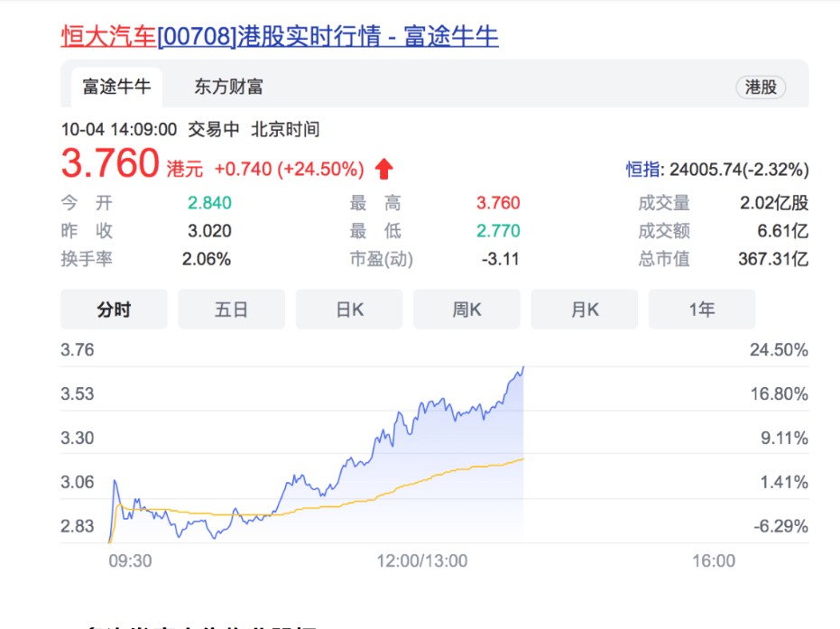This screenshot has width=840, height=629.
Task: Click the 09:30 time axis label
Action: (130, 561)
